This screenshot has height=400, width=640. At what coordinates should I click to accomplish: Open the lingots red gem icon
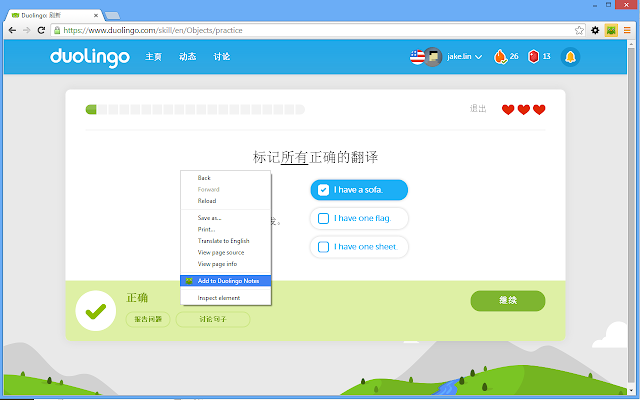[x=533, y=57]
